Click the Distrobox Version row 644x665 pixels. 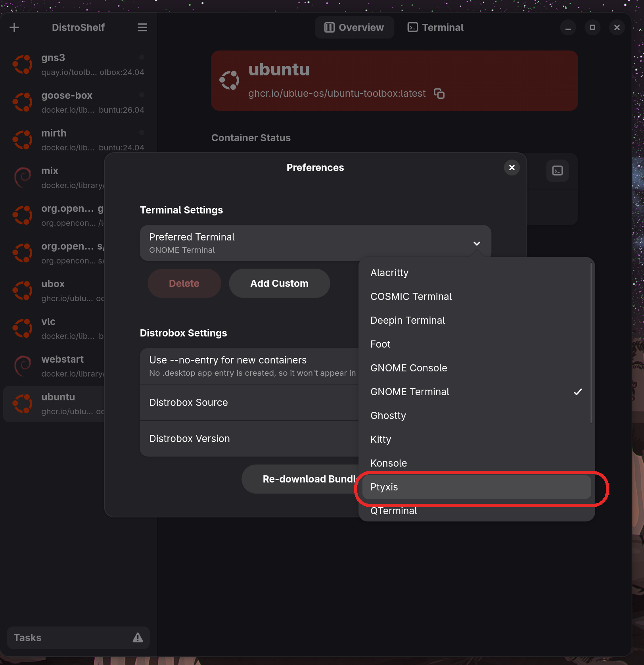click(x=249, y=438)
